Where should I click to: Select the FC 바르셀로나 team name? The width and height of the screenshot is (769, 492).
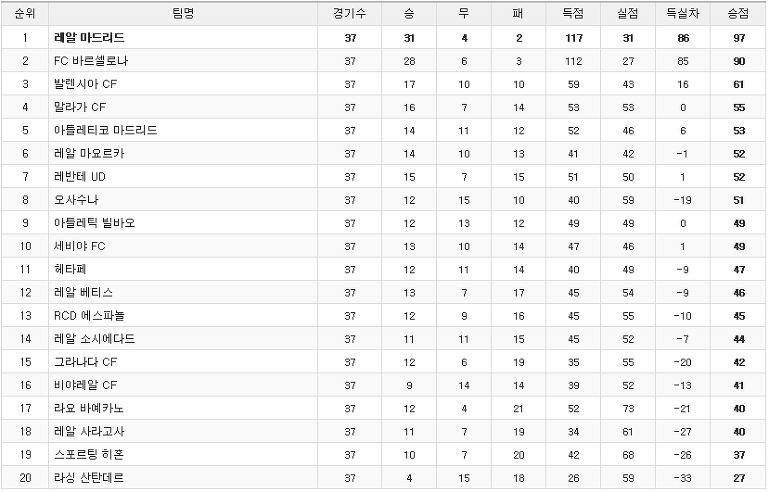(91, 61)
